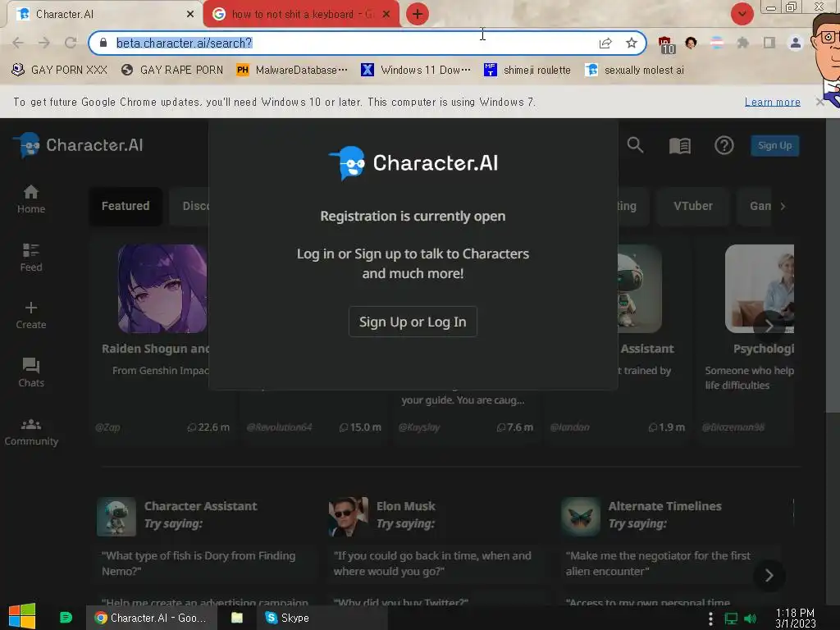Click the striped flag extension icon
Screen dimensions: 840x630
click(x=717, y=43)
